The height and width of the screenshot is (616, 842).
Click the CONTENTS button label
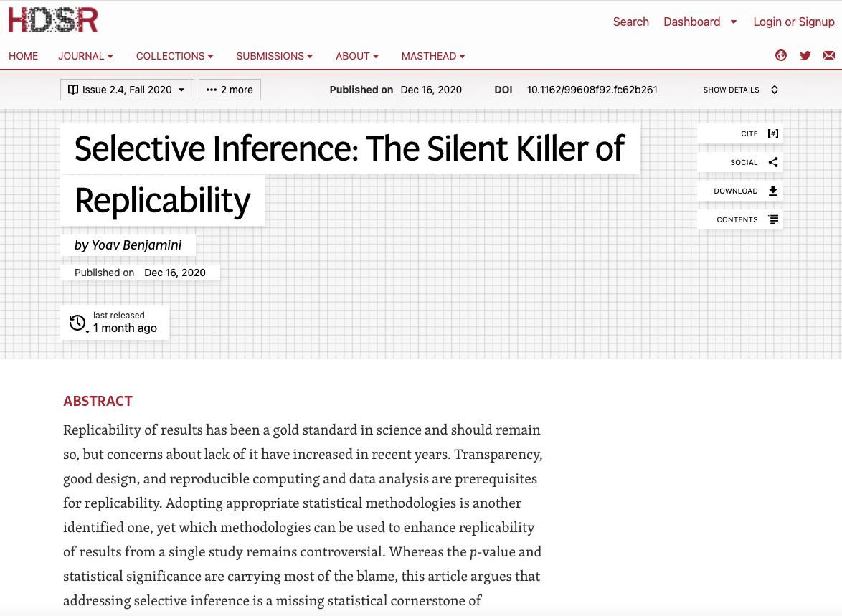coord(737,219)
